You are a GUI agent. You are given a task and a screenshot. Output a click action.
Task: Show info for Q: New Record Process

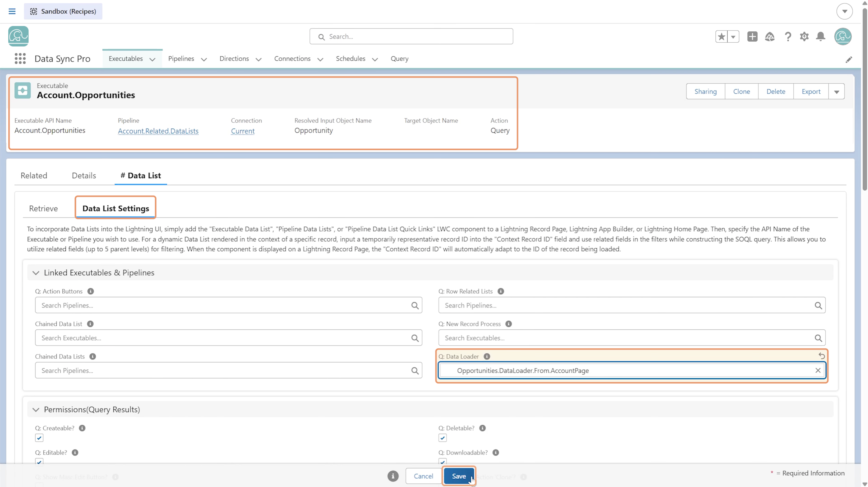click(508, 324)
